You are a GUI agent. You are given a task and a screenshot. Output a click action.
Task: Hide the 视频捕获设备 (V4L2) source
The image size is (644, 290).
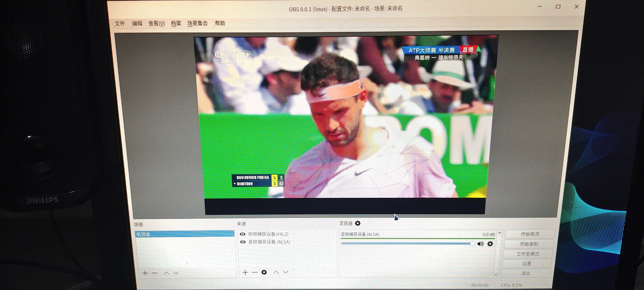[242, 234]
